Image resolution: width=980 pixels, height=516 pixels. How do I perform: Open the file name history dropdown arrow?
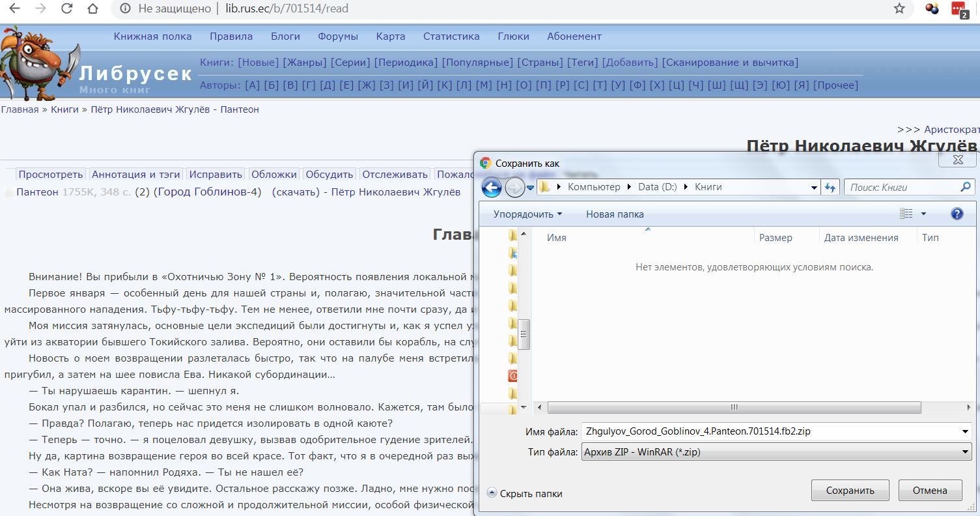(x=965, y=431)
